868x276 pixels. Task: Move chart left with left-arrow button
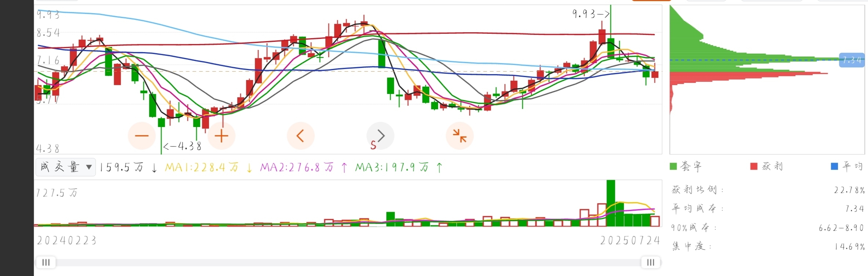point(301,136)
